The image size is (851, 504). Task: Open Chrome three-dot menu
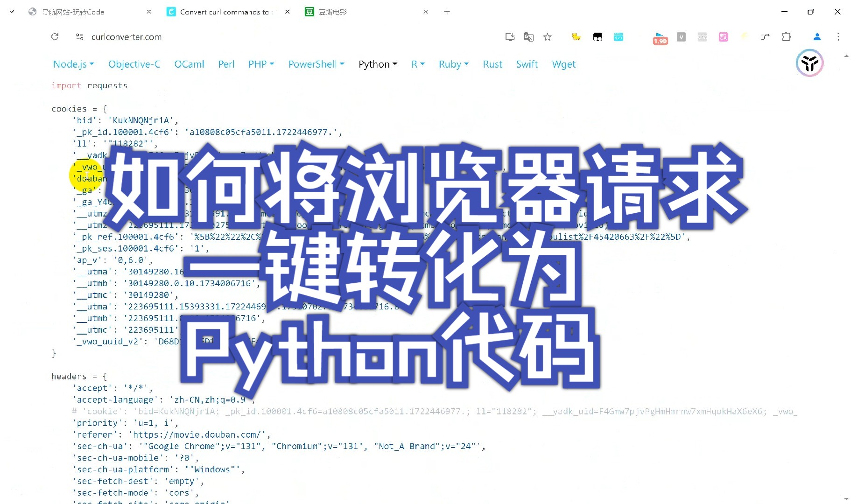838,36
